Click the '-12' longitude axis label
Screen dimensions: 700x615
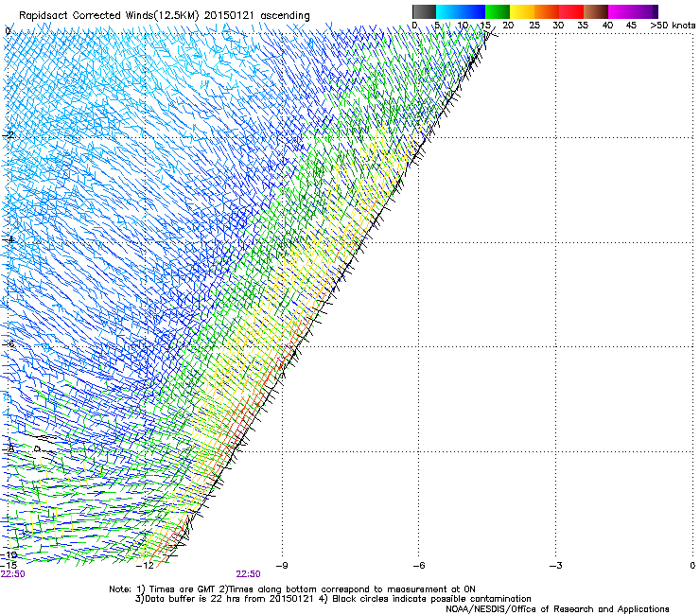(145, 566)
